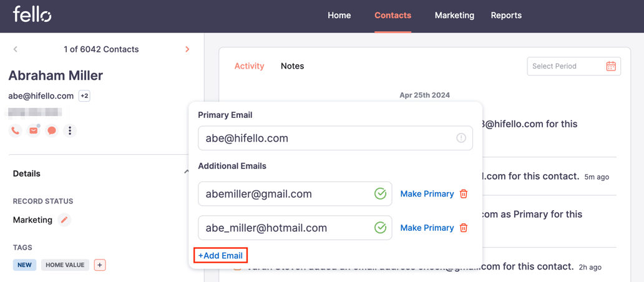Click the Additional Emails heading
644x282 pixels.
(x=232, y=166)
